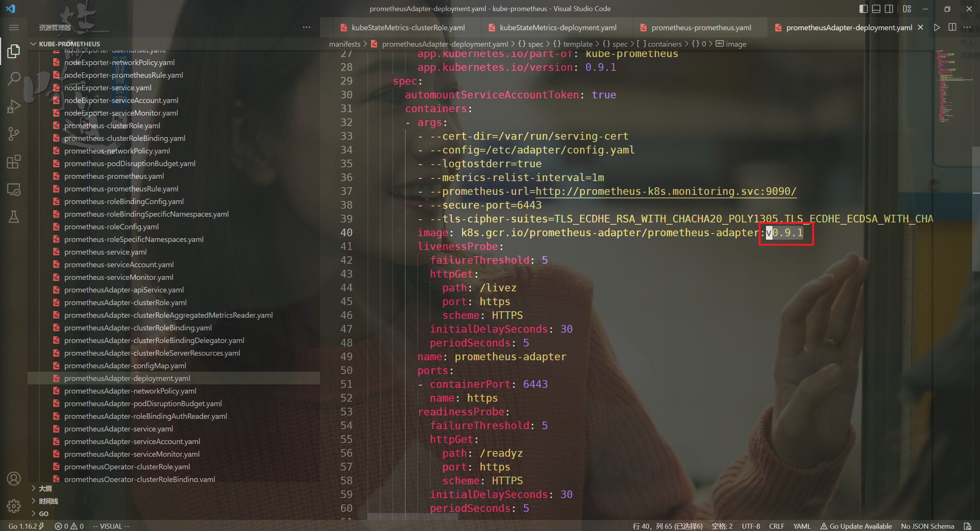The height and width of the screenshot is (531, 980).
Task: Toggle the bottom panel layout icon
Action: [876, 9]
